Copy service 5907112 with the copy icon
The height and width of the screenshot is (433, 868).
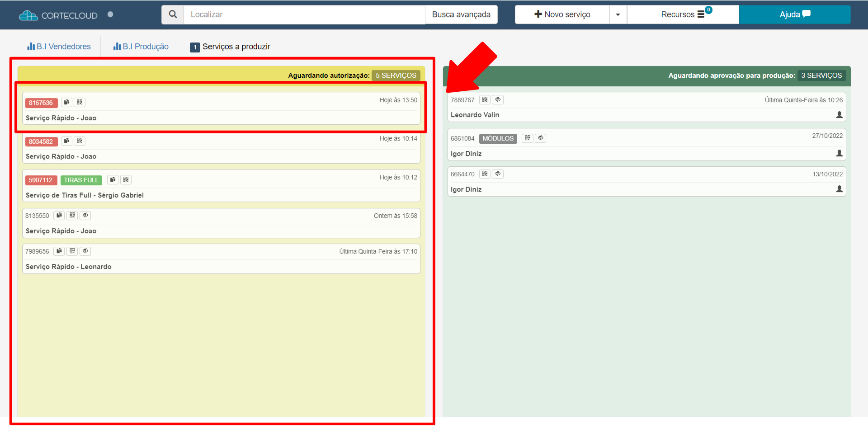coord(113,180)
